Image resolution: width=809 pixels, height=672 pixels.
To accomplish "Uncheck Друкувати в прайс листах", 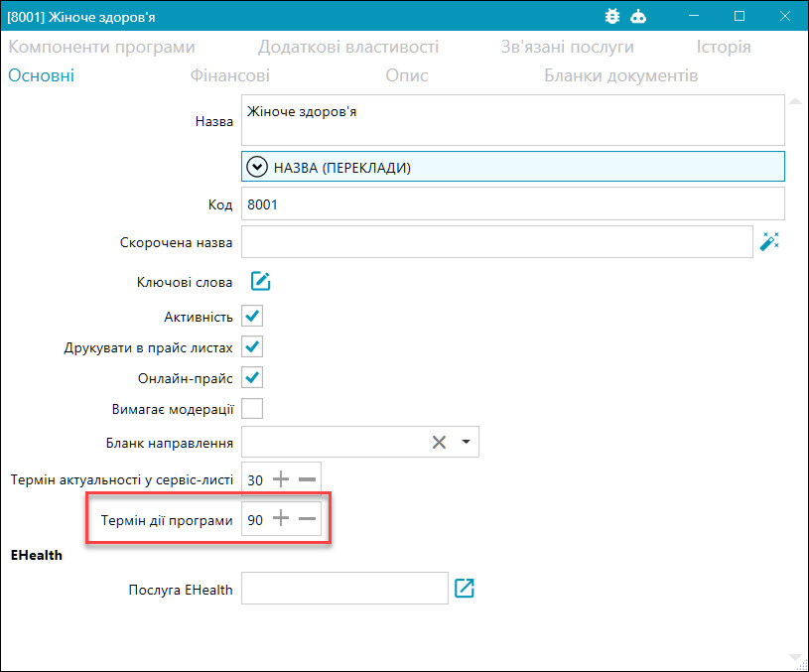I will [x=252, y=346].
